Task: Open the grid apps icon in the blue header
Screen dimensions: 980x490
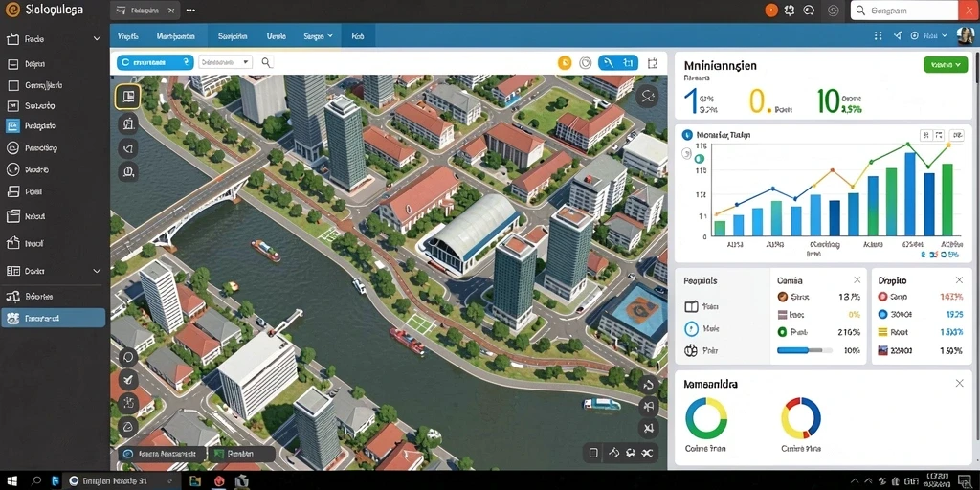Action: (x=879, y=36)
